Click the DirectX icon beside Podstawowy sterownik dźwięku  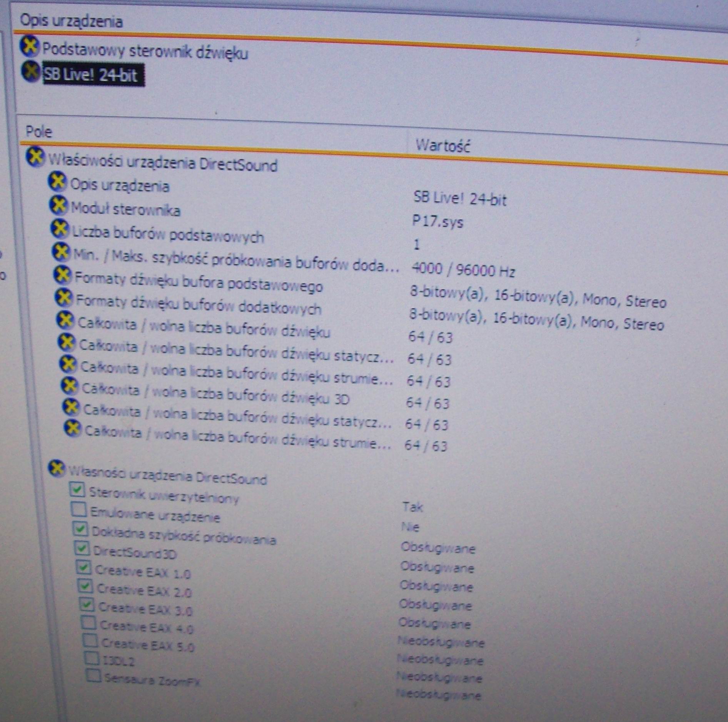click(x=30, y=47)
